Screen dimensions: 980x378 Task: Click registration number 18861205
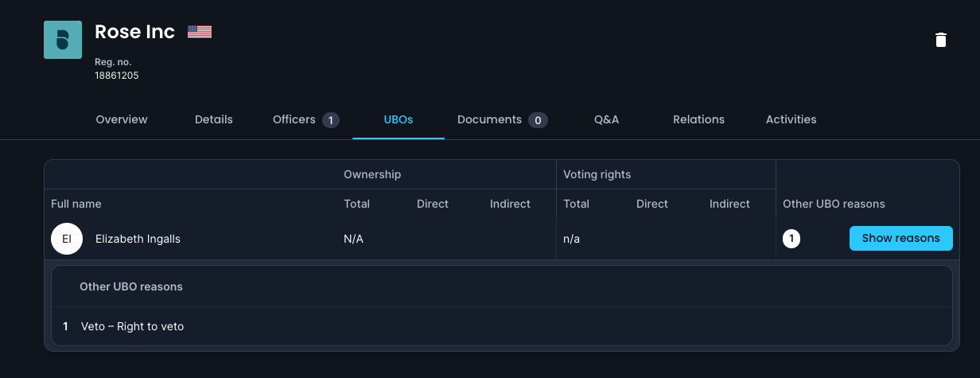point(117,76)
